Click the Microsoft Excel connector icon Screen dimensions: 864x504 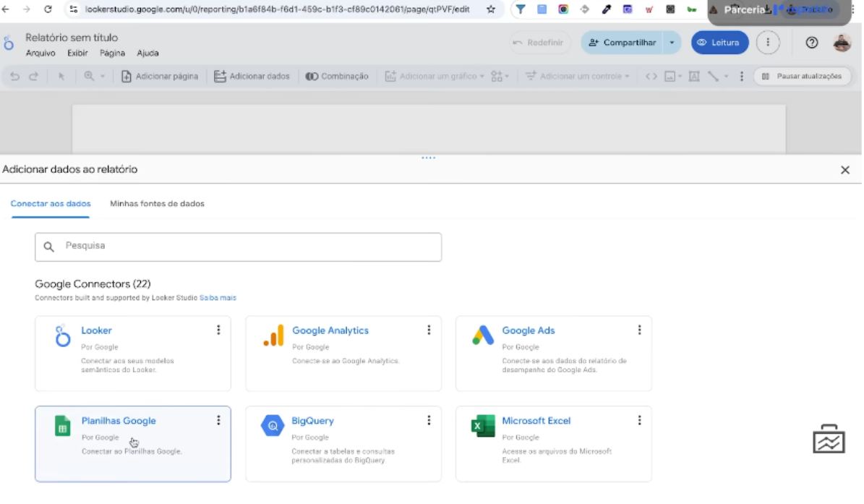[x=482, y=426]
